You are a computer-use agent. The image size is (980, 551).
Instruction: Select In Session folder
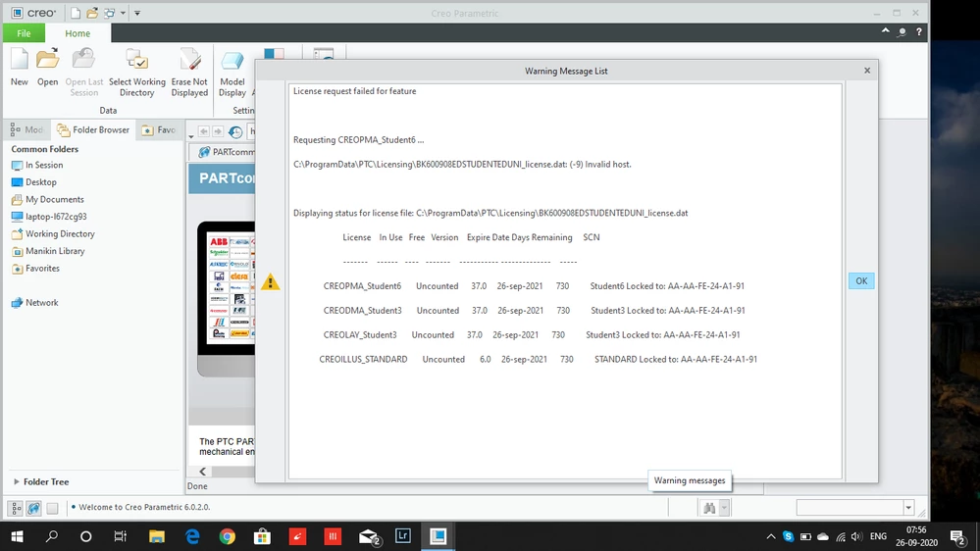point(37,165)
